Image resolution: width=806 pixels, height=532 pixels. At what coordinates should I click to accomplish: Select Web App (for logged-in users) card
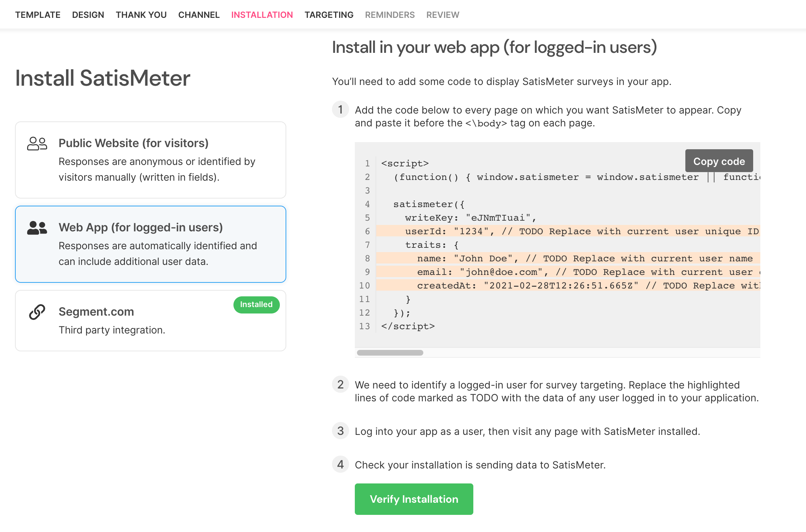pyautogui.click(x=151, y=244)
